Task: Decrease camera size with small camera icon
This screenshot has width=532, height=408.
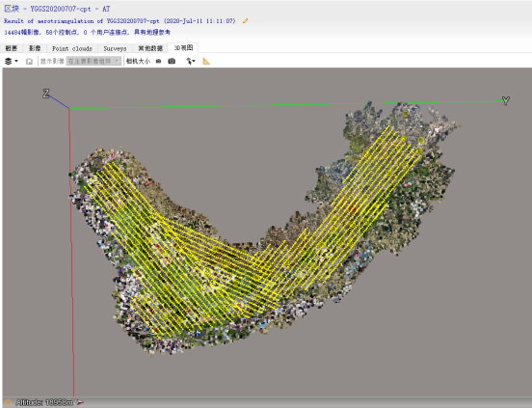Action: click(158, 61)
